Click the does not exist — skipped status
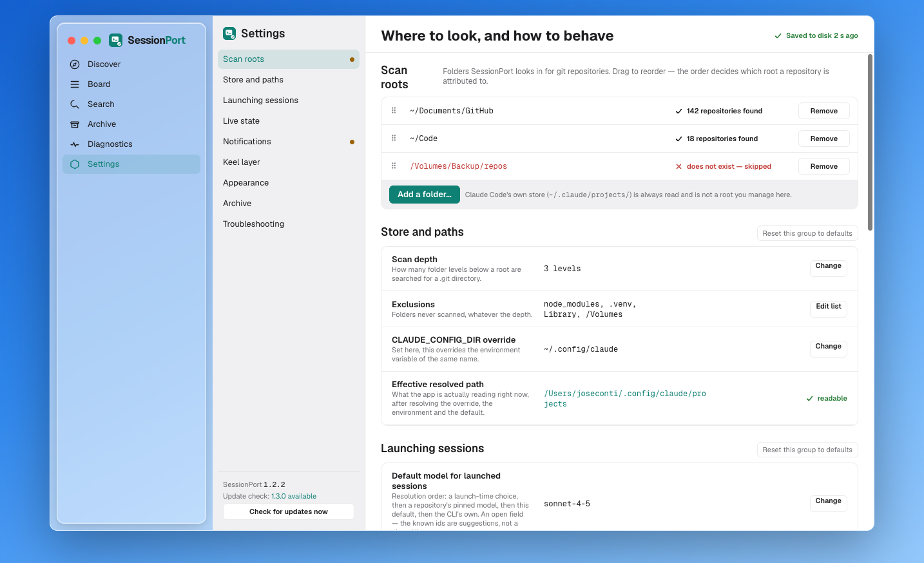 pos(729,167)
